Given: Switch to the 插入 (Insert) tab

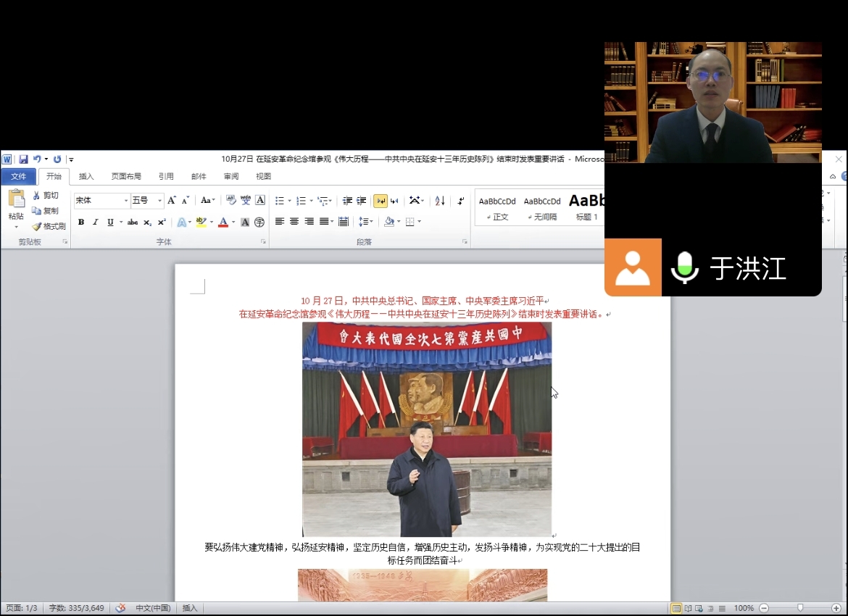Looking at the screenshot, I should click(86, 176).
